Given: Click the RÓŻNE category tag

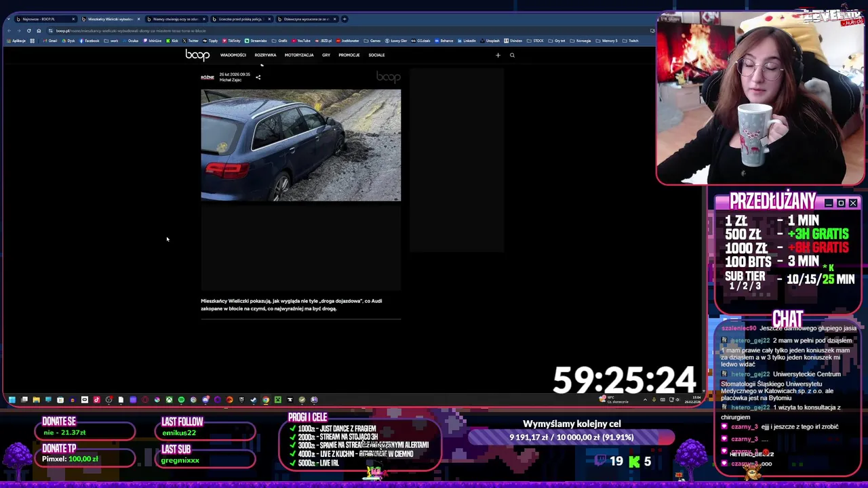Looking at the screenshot, I should [x=208, y=77].
